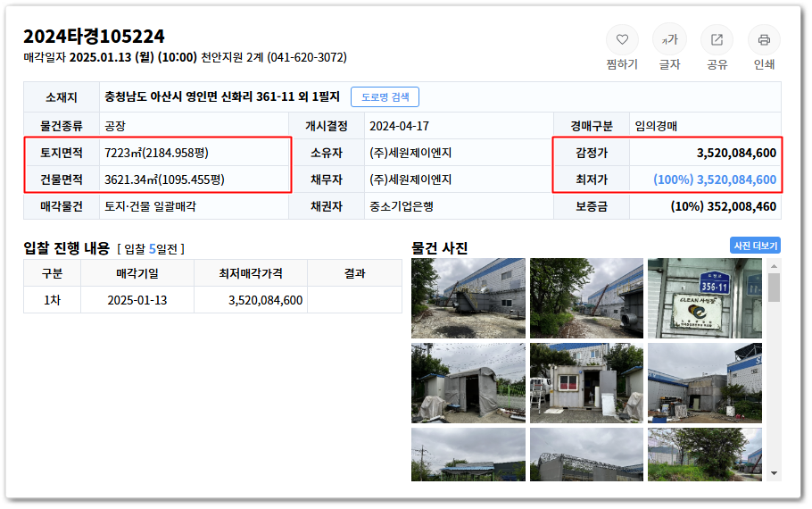Click the photo scrollbar down arrow
This screenshot has height=509, width=812.
[774, 472]
